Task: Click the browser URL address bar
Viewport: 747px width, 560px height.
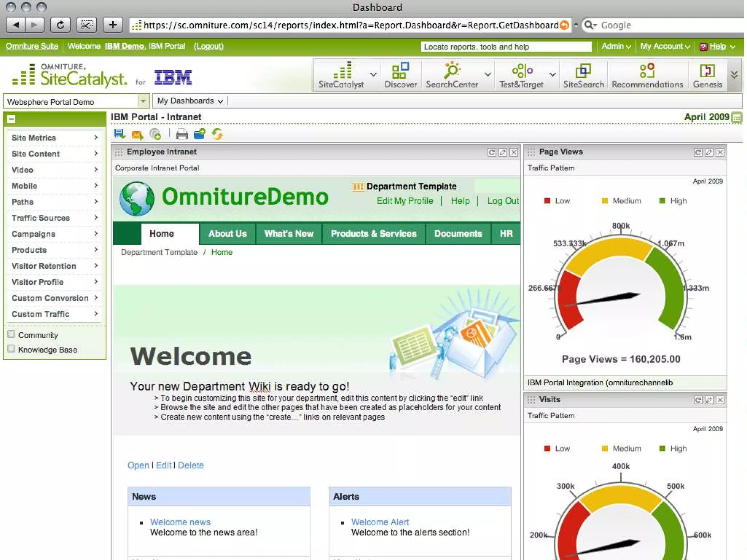Action: click(350, 25)
